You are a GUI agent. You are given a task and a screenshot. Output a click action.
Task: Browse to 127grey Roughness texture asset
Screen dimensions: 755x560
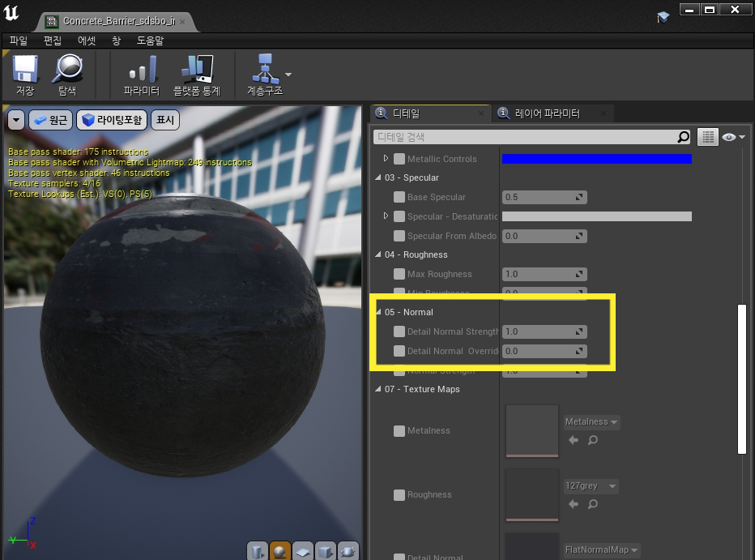(593, 503)
